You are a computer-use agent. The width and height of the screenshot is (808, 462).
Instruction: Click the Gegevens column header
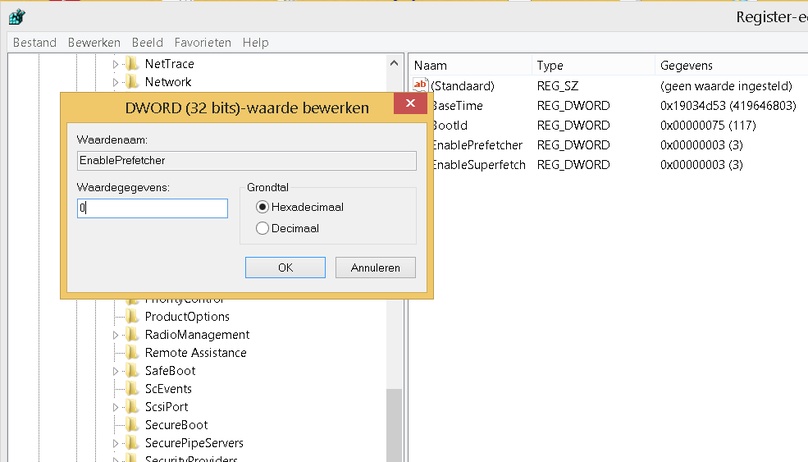(x=732, y=65)
